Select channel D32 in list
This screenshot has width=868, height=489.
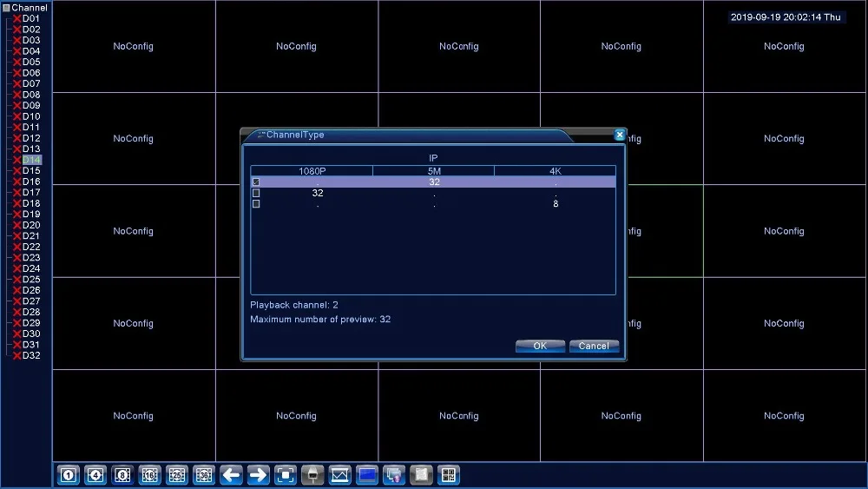31,355
